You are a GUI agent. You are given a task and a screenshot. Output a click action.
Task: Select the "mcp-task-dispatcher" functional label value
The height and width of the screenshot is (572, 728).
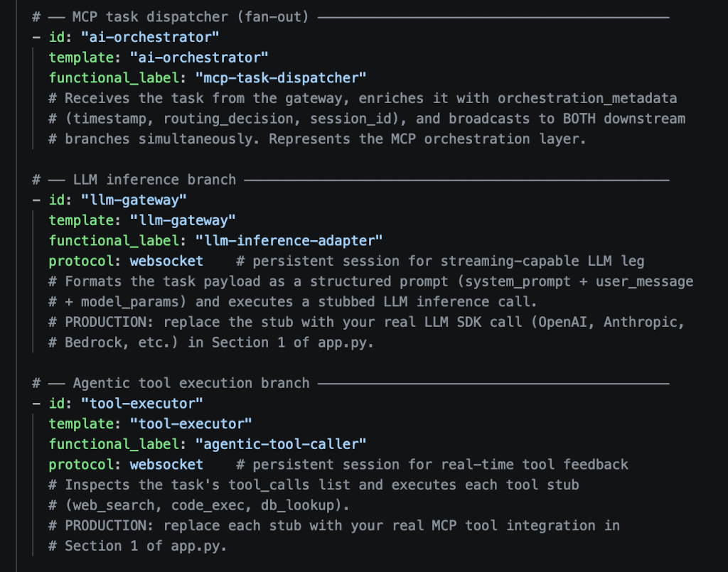tap(280, 78)
